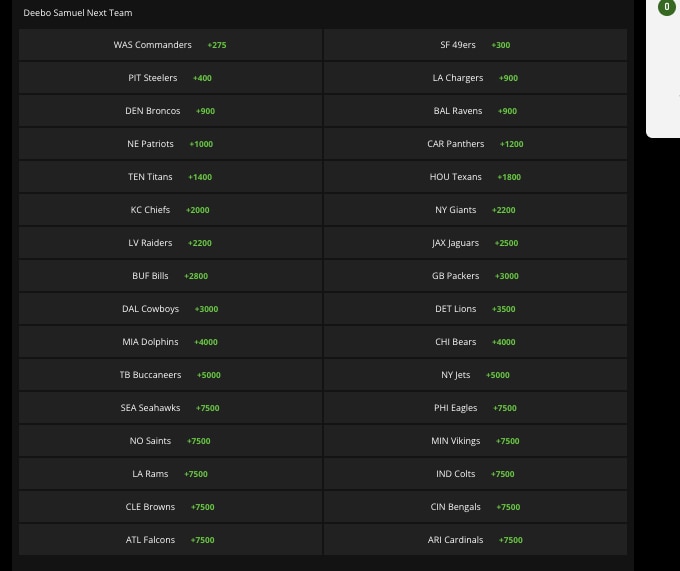Open the green betslip count badge
This screenshot has height=571, width=680.
coord(667,7)
